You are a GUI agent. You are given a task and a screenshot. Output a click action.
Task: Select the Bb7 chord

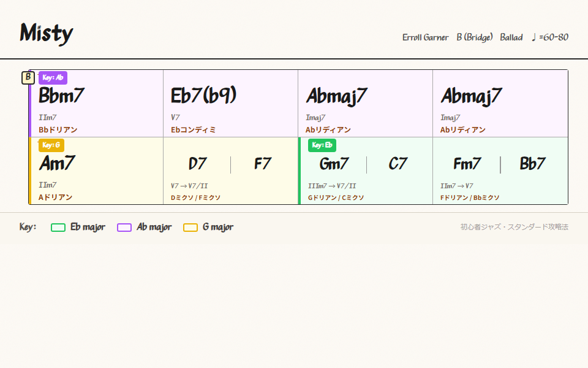click(x=532, y=164)
